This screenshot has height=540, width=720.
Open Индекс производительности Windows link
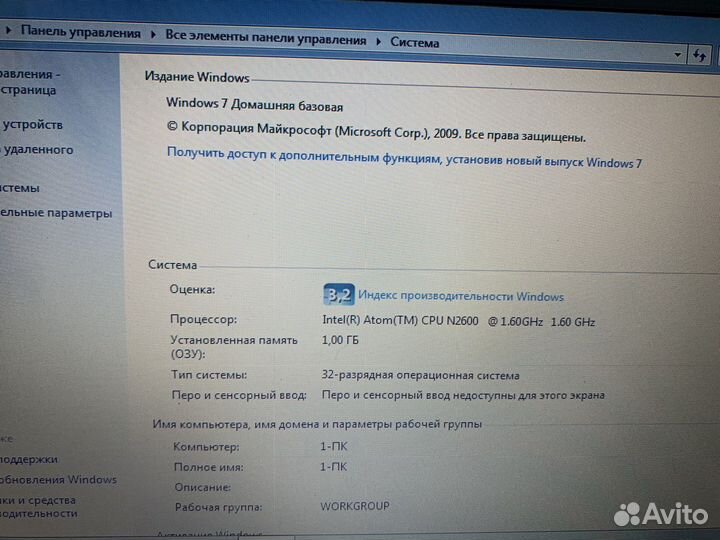461,296
